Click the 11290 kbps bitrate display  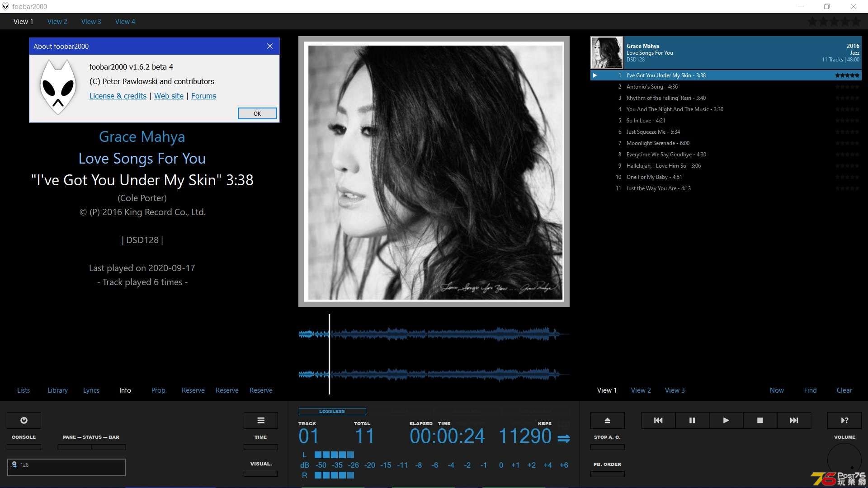(525, 436)
